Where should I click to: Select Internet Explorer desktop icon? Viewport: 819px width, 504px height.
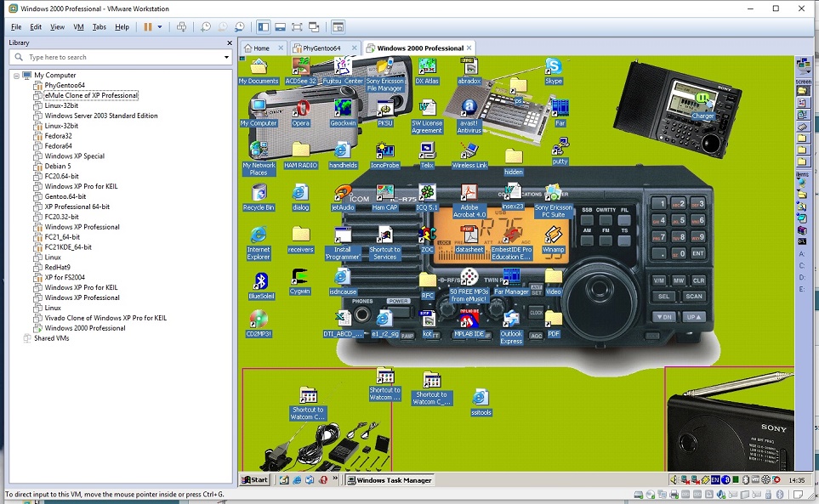tap(259, 244)
